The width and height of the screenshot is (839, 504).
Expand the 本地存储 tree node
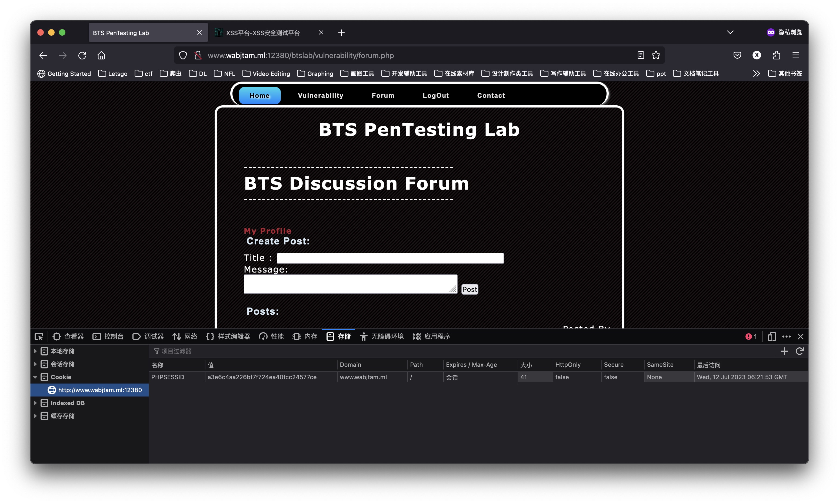(35, 351)
